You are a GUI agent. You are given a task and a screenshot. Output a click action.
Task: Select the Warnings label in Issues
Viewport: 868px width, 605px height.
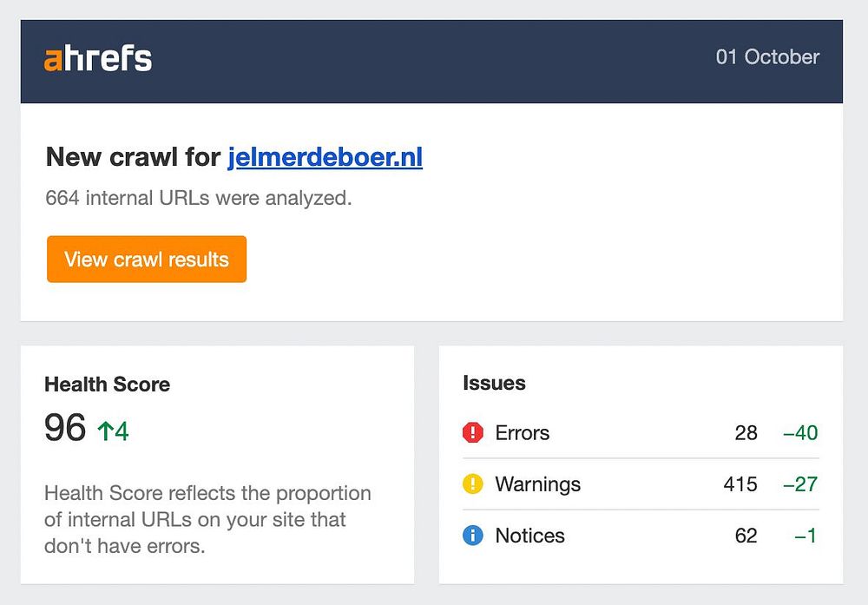pyautogui.click(x=537, y=484)
